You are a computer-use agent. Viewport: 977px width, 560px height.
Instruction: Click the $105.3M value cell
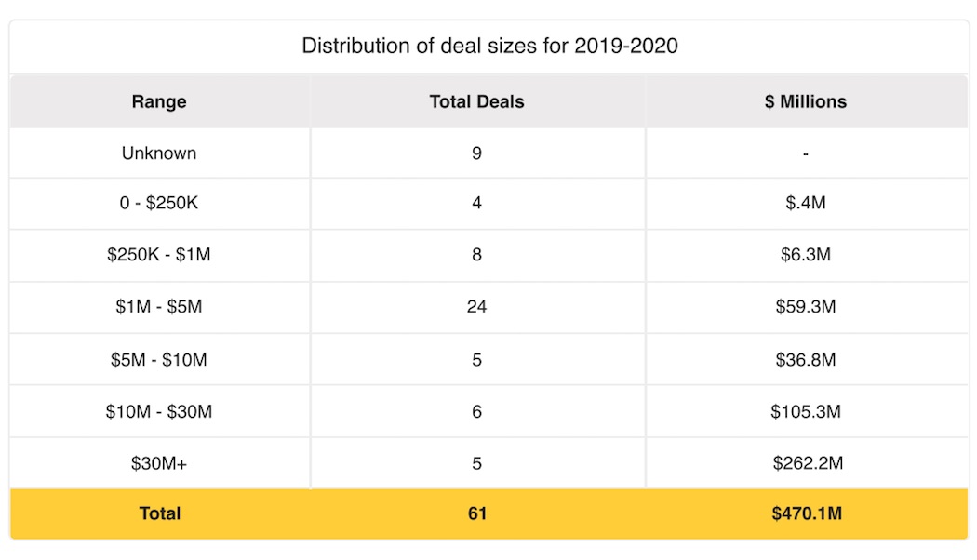(x=806, y=411)
